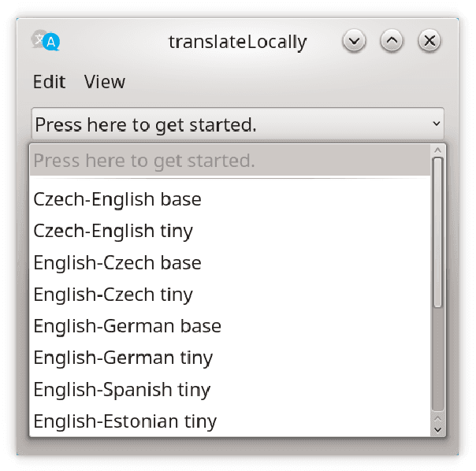
Task: Click the scroll up arrow in list
Action: click(438, 150)
